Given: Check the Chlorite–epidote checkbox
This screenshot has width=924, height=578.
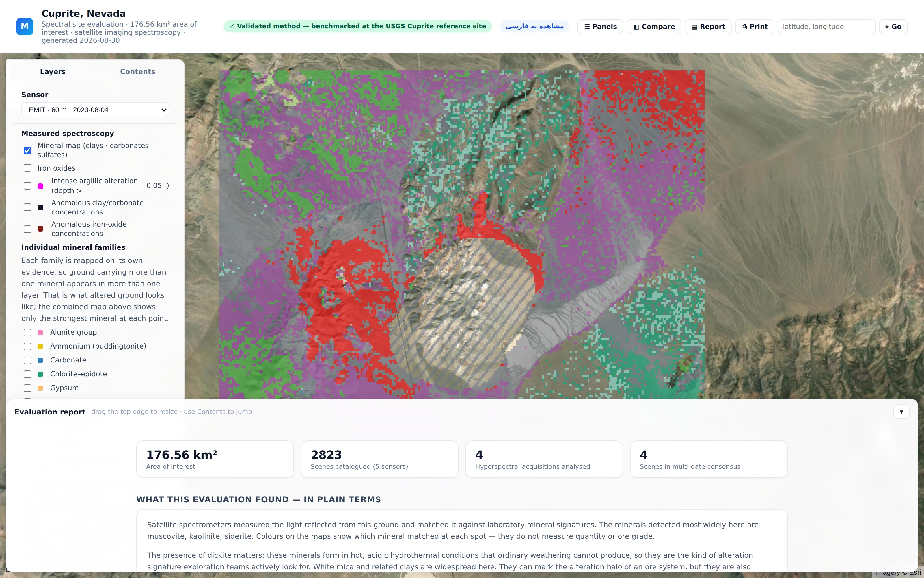Looking at the screenshot, I should pos(27,374).
